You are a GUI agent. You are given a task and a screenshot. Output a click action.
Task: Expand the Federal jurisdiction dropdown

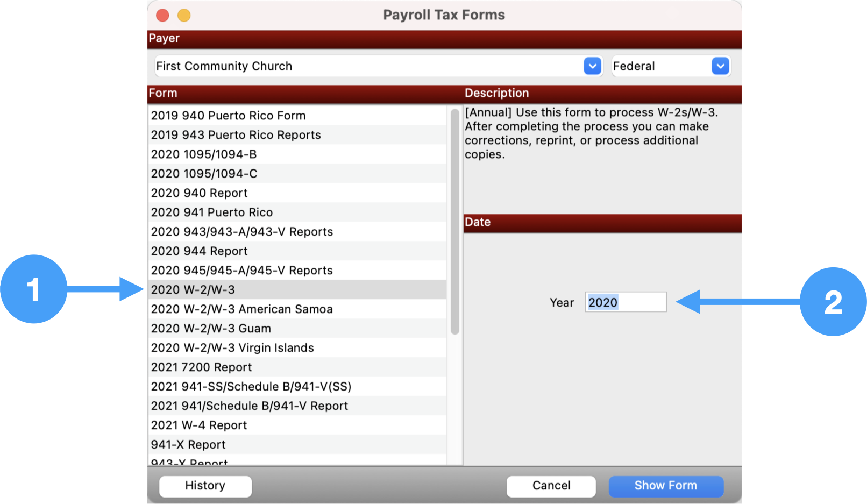(x=720, y=66)
